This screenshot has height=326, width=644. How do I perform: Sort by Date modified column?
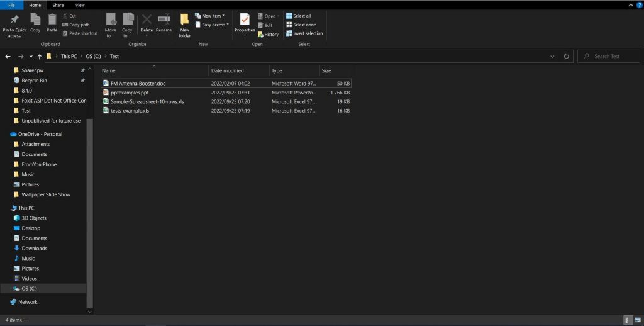pyautogui.click(x=239, y=70)
